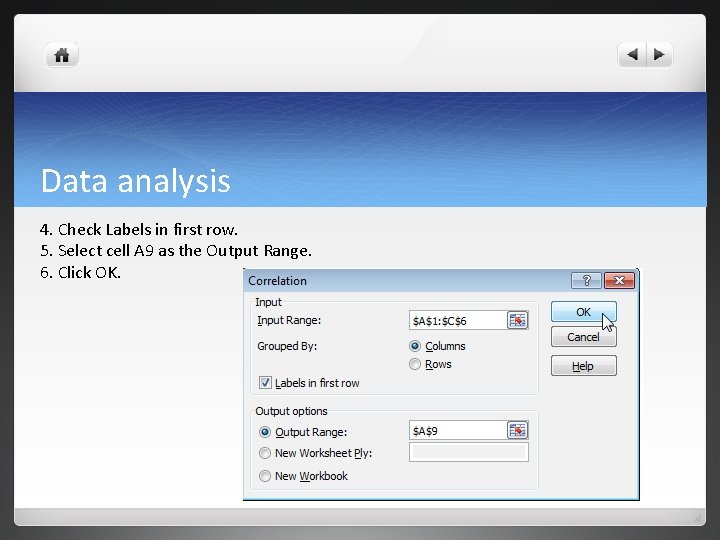Image resolution: width=720 pixels, height=540 pixels.
Task: Choose New Workbook output option
Action: coord(265,476)
